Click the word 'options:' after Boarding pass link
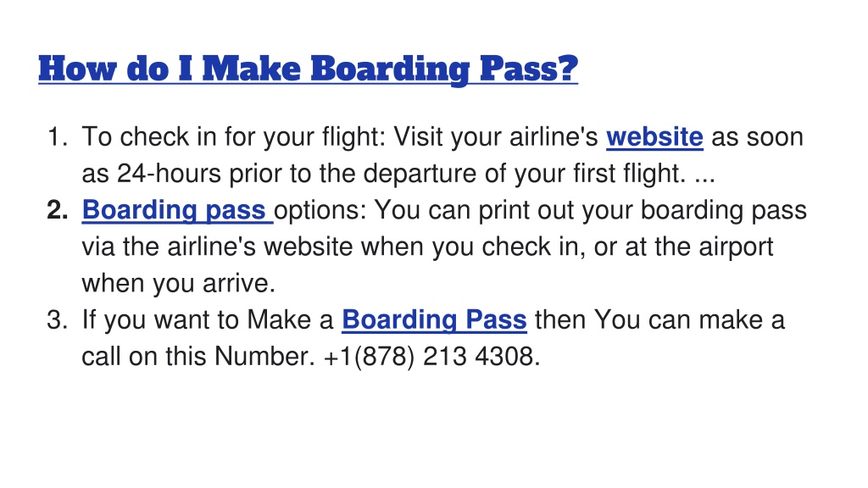Screen dimensions: 868x488 pyautogui.click(x=320, y=211)
